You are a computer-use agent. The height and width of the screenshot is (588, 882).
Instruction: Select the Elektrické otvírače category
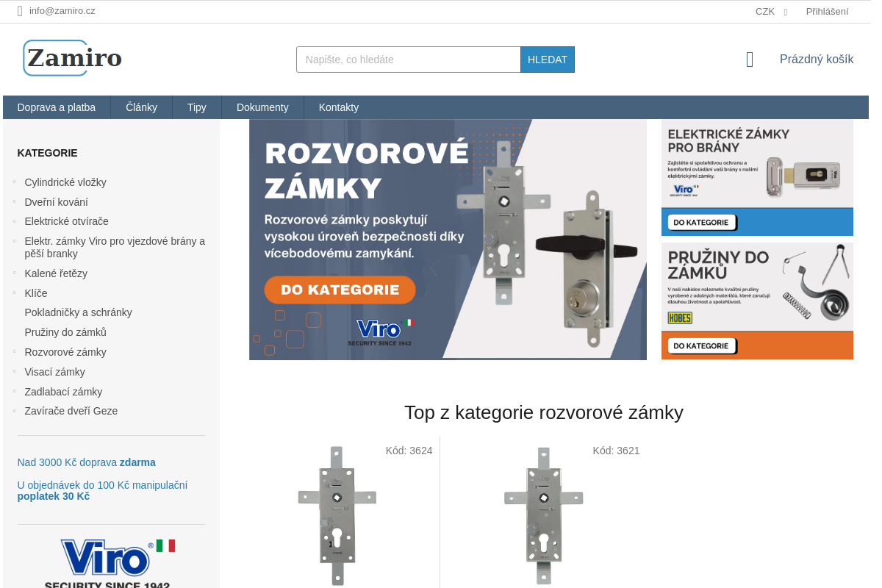pyautogui.click(x=67, y=221)
